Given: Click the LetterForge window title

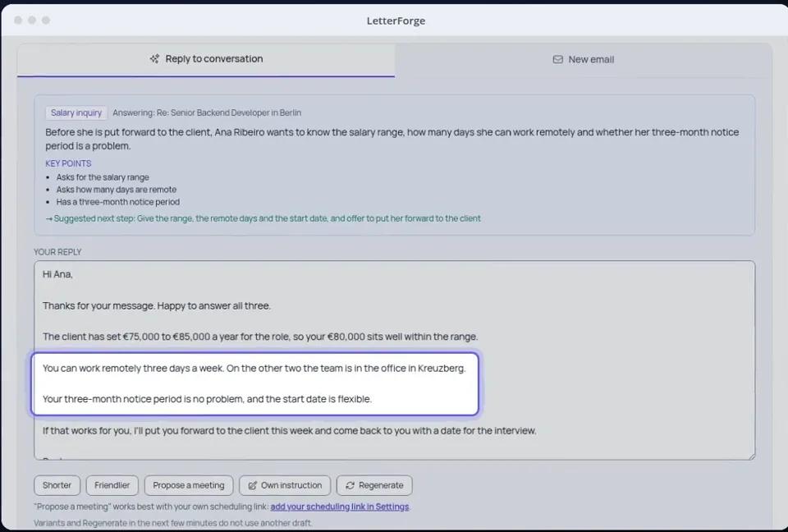Looking at the screenshot, I should [396, 21].
